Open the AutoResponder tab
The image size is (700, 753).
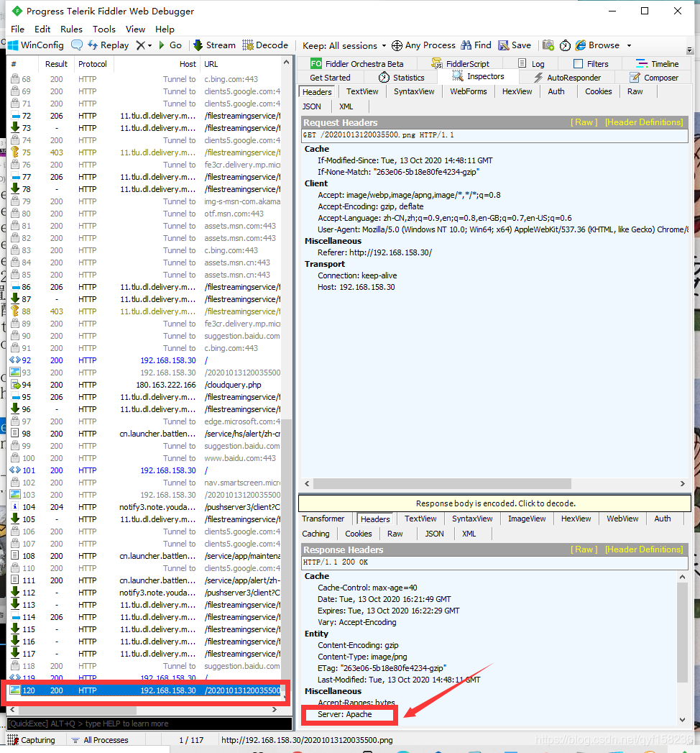567,78
